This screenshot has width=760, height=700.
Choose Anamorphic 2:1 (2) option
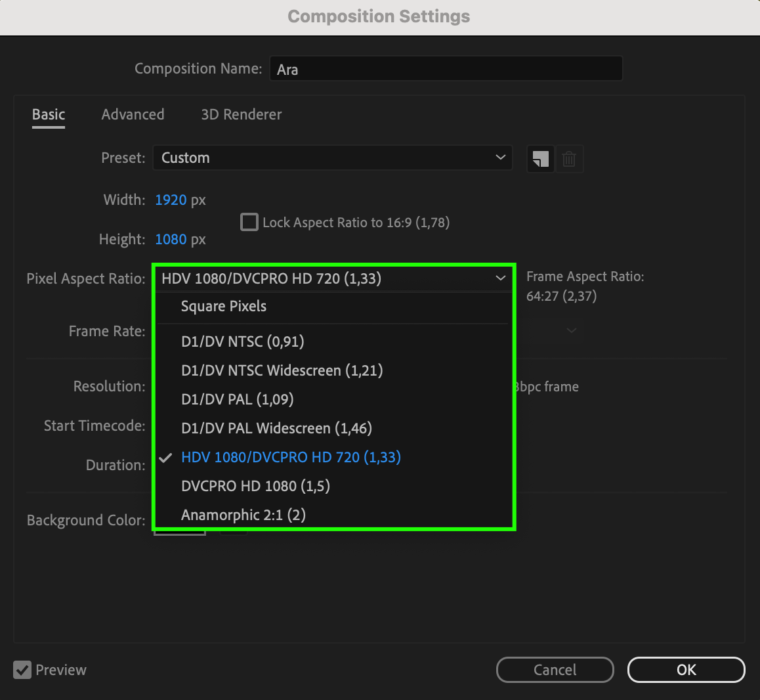243,515
